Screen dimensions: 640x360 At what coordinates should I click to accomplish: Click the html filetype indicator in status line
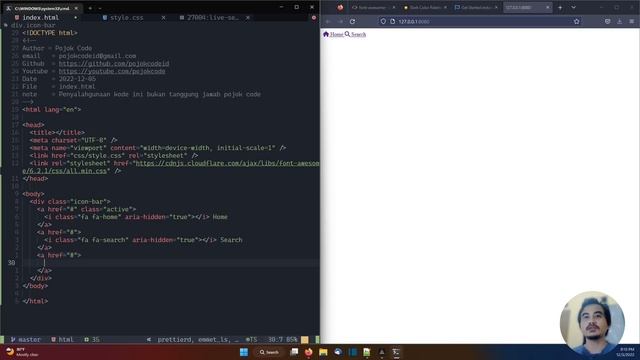point(62,340)
